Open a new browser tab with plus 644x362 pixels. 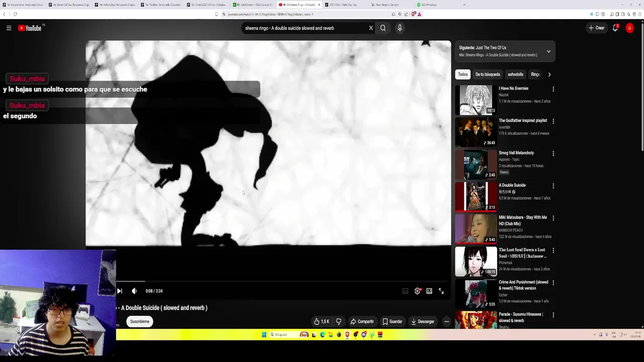coord(464,5)
